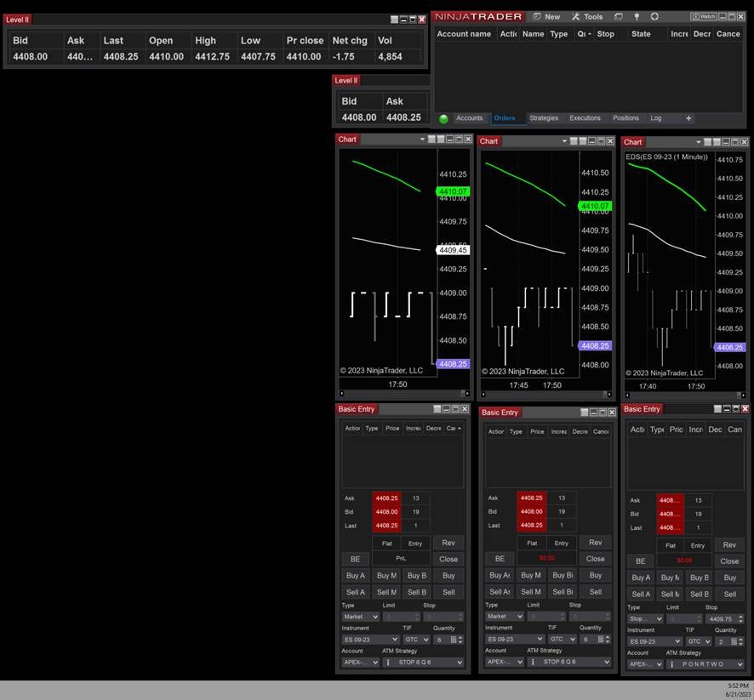Click Buy A button in left Basic Entry
Image resolution: width=754 pixels, height=700 pixels.
tap(356, 576)
